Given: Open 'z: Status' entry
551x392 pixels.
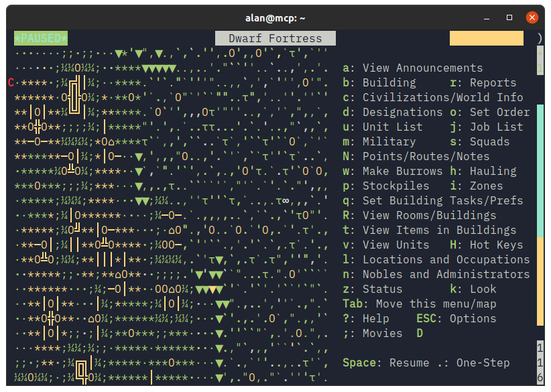Looking at the screenshot, I should 373,289.
